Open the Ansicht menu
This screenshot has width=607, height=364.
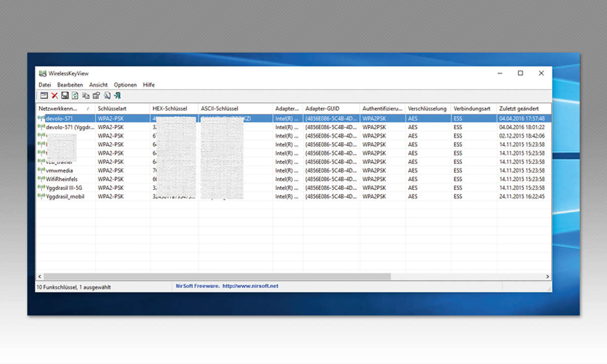(99, 85)
